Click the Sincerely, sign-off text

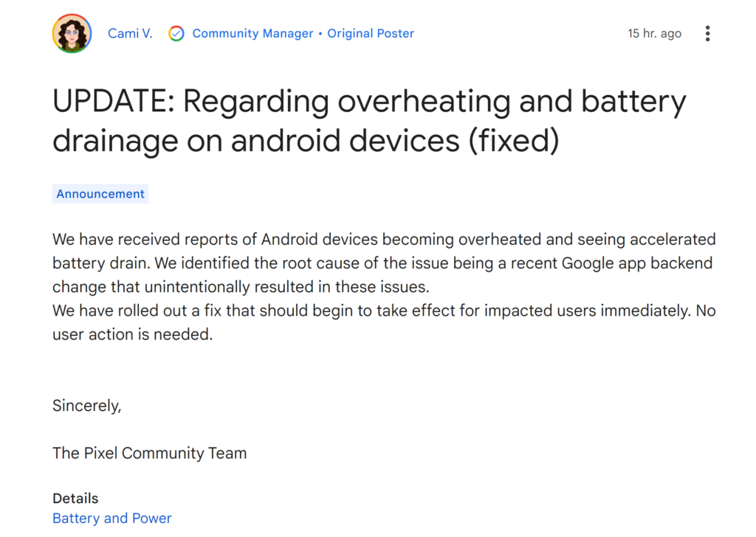(x=87, y=406)
